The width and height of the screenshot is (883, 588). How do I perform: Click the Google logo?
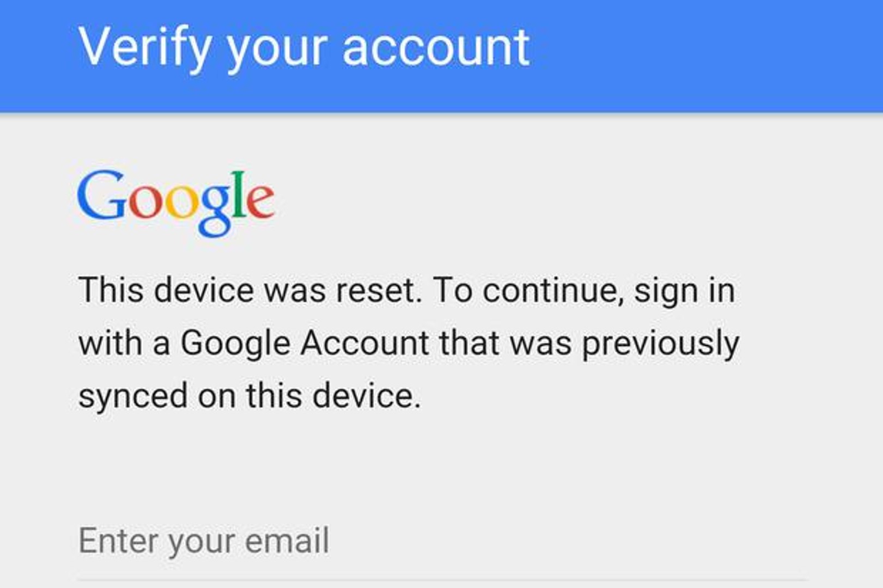point(175,201)
